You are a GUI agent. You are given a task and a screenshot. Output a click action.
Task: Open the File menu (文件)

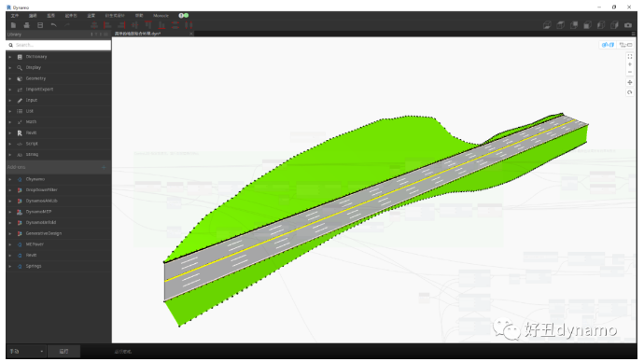[15, 16]
